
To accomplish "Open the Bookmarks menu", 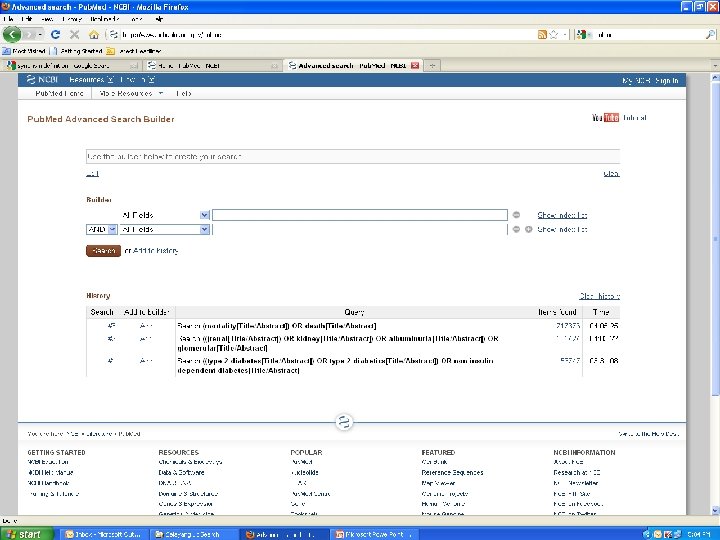I will click(105, 19).
